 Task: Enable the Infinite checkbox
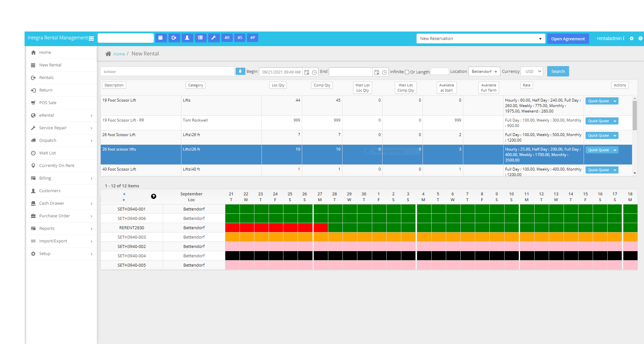tap(407, 72)
